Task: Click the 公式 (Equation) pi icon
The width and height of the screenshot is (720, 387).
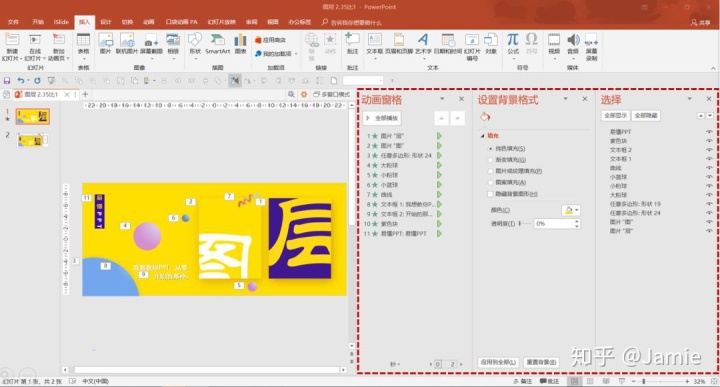Action: click(x=513, y=40)
